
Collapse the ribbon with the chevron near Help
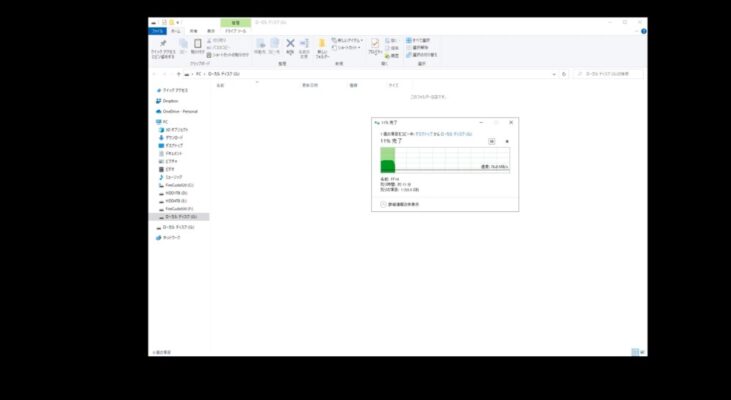[637, 31]
